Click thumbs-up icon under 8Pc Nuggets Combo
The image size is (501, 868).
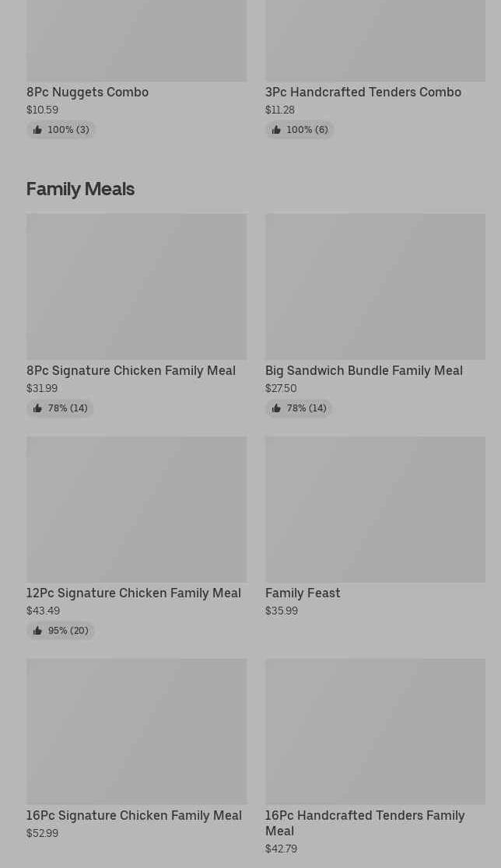pyautogui.click(x=37, y=130)
